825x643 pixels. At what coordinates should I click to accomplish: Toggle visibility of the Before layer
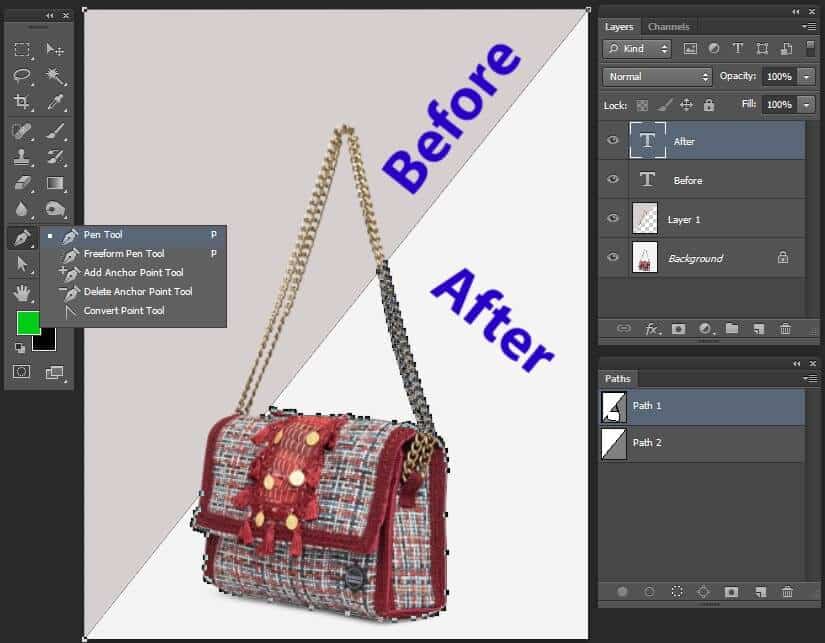(x=613, y=180)
